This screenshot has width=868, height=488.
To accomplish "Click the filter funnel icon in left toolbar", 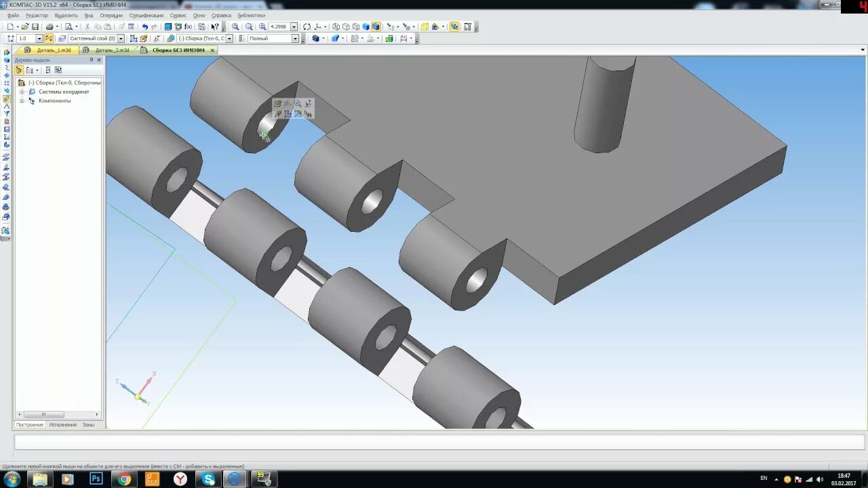I will click(6, 114).
